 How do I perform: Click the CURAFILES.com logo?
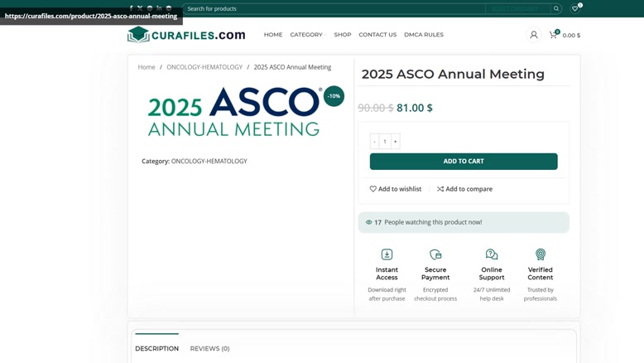click(x=186, y=35)
